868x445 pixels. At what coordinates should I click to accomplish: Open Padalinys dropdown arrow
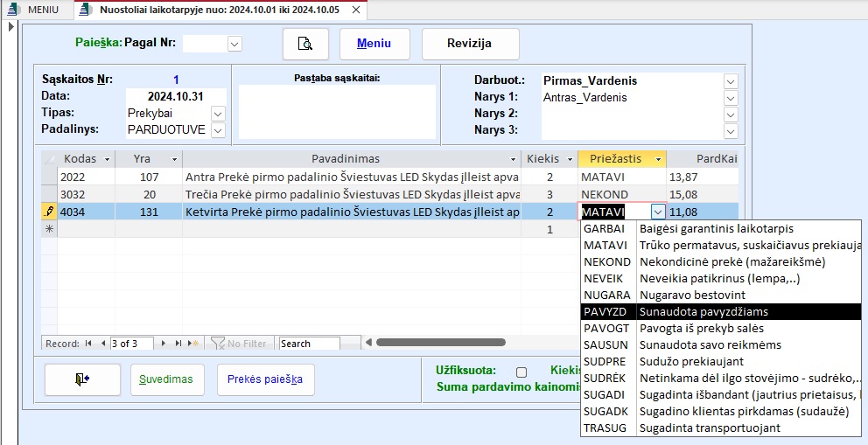click(x=218, y=130)
